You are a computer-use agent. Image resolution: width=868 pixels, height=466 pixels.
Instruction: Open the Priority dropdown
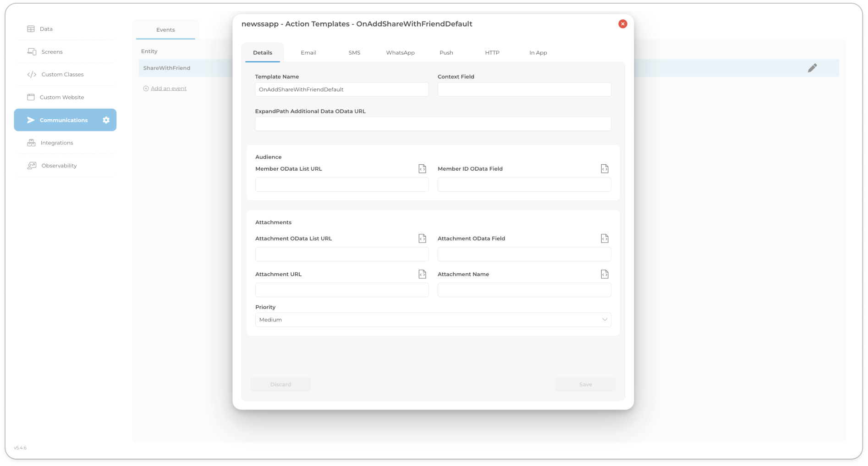(433, 320)
